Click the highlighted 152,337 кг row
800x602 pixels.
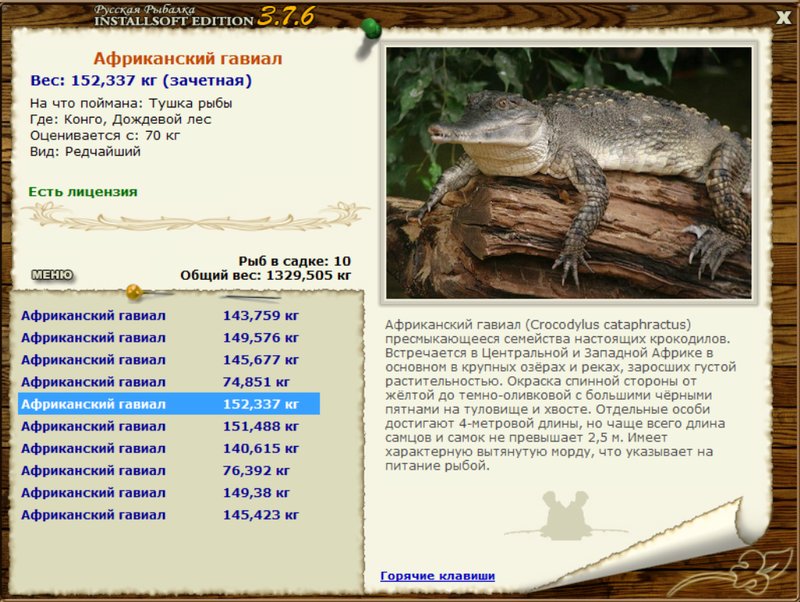[169, 404]
